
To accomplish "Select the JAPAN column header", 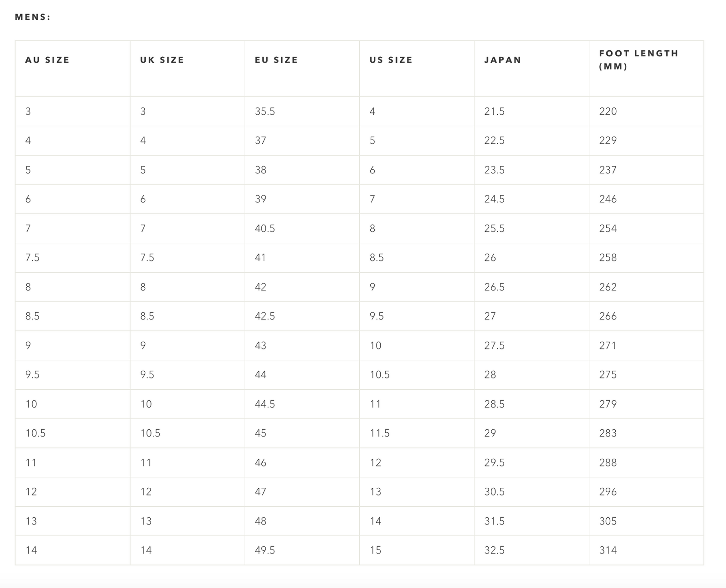I will pos(503,60).
